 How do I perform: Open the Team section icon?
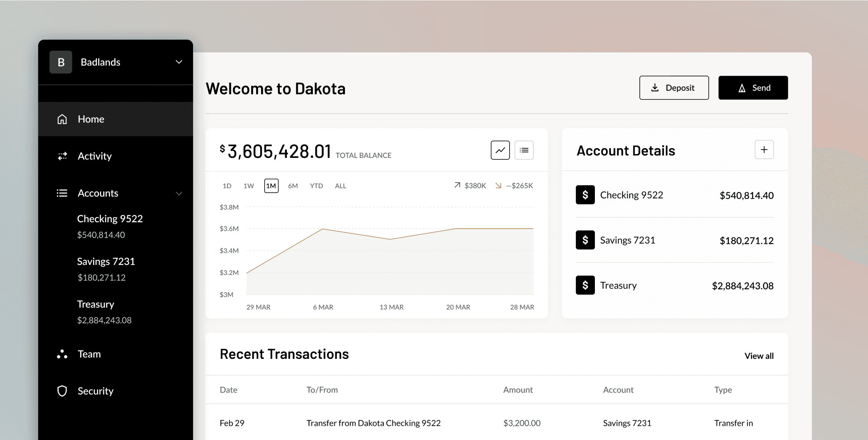tap(62, 354)
